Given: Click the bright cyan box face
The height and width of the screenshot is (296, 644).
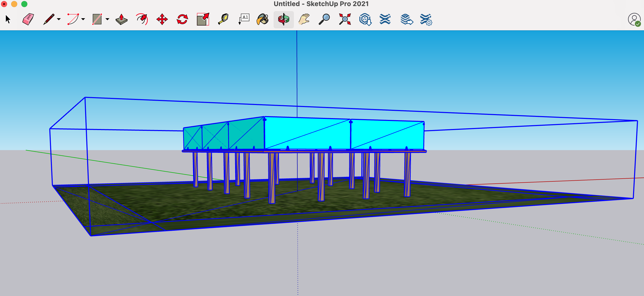Looking at the screenshot, I should pyautogui.click(x=308, y=134).
